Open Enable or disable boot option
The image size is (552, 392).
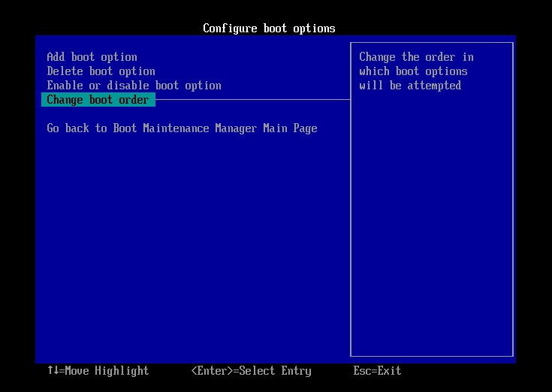click(x=134, y=86)
